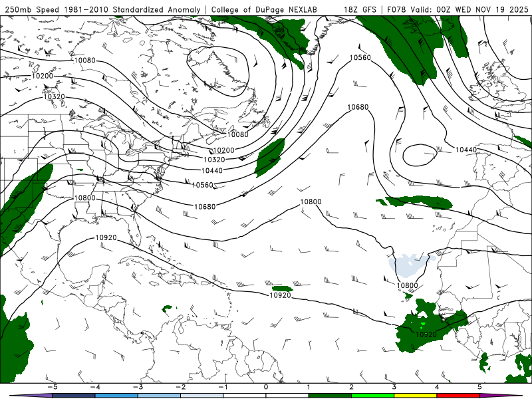Select the blue -4 to -3 color bar segment
532x399 pixels.
coord(116,396)
